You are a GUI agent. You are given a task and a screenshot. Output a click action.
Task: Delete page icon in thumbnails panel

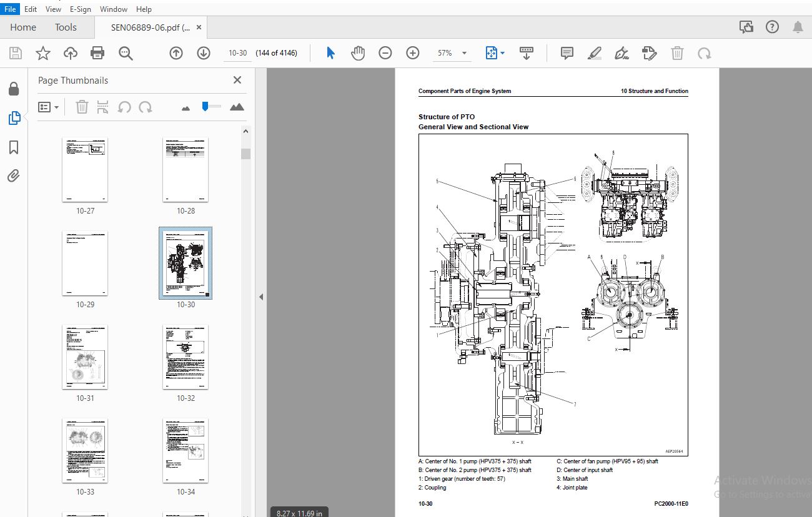[x=82, y=107]
